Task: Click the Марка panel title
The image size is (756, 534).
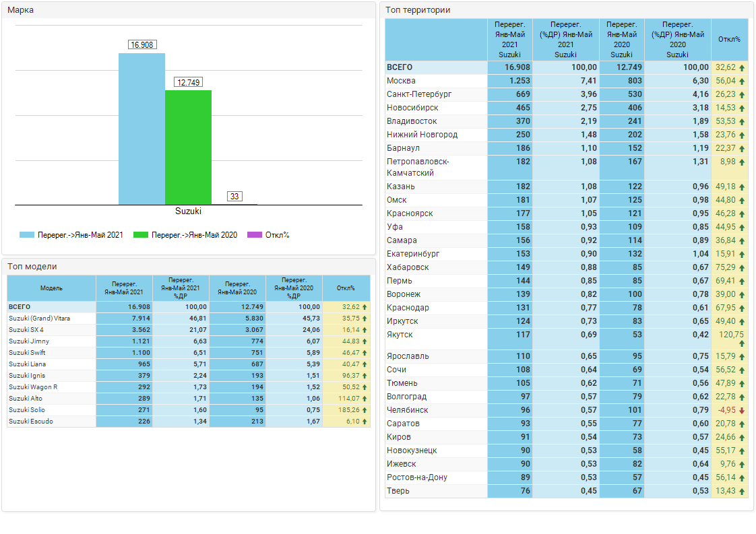Action: point(20,10)
